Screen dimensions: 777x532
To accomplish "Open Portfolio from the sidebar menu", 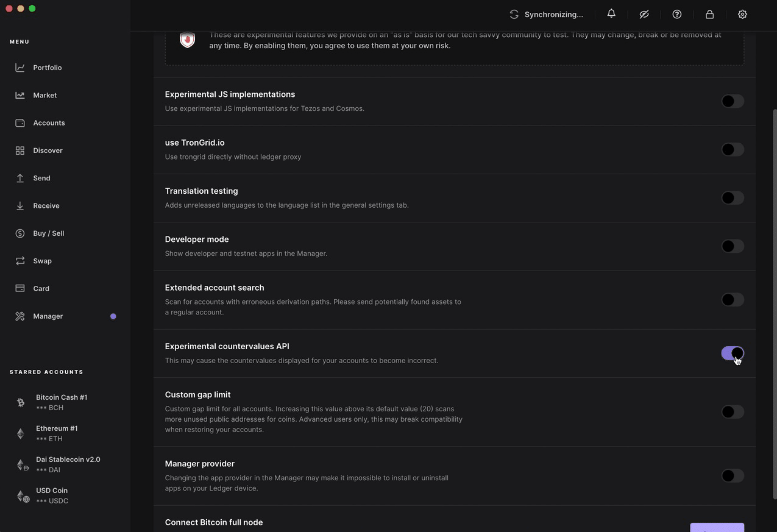I will coord(47,68).
